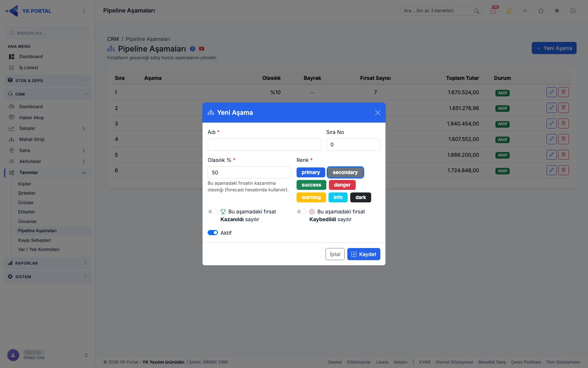The width and height of the screenshot is (588, 368).
Task: Toggle light/dark theme sun icon
Action: coord(557,11)
